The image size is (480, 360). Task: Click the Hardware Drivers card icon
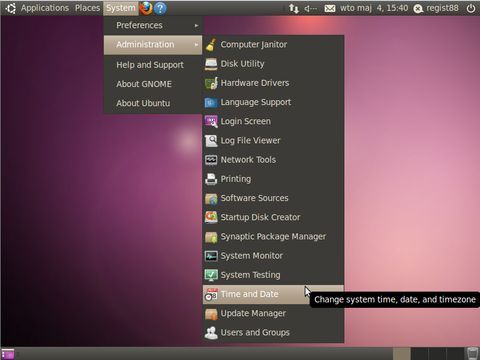pyautogui.click(x=211, y=83)
